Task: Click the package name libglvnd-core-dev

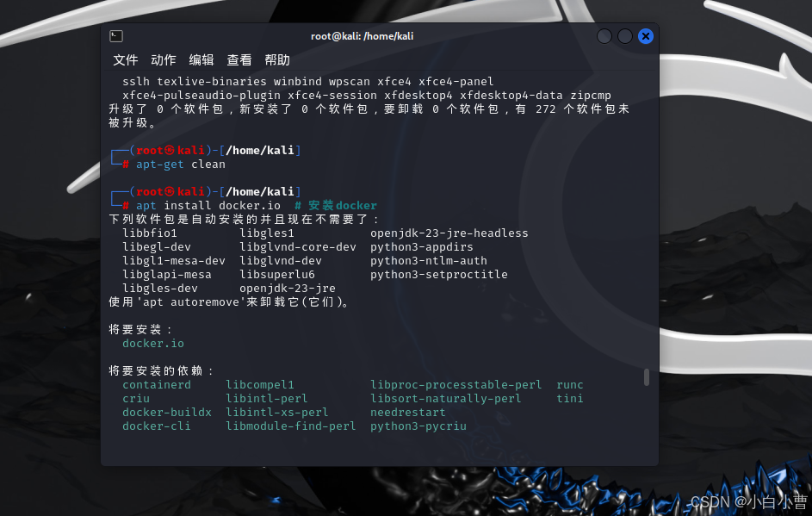Action: 298,247
